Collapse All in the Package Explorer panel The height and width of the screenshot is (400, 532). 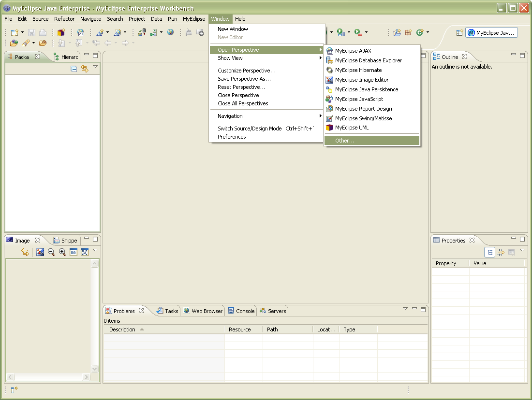coord(74,69)
